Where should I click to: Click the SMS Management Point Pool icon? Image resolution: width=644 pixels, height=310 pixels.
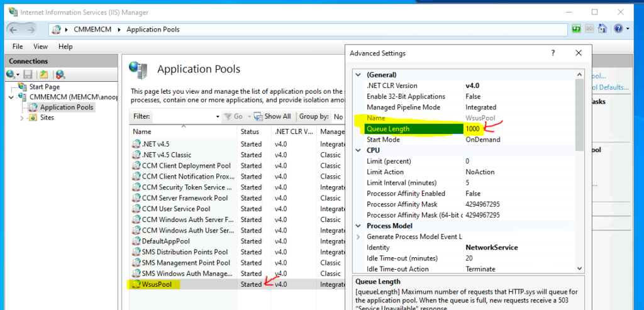136,262
